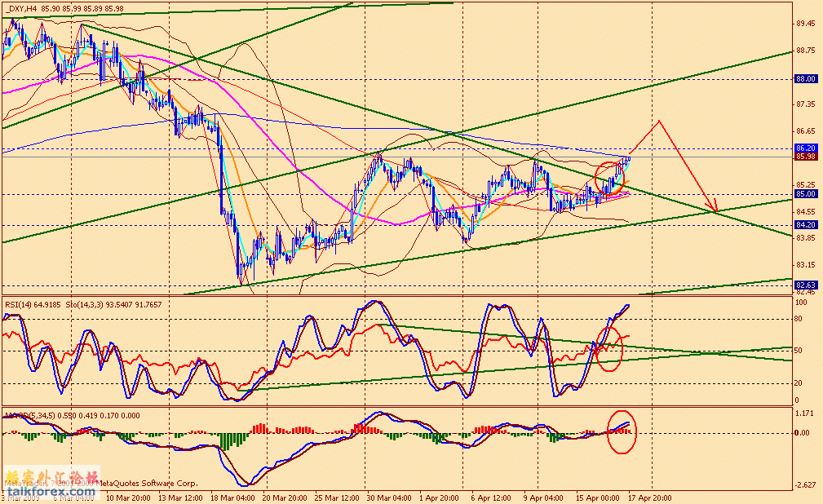Click the 13 Mar 12:00 time label

pyautogui.click(x=180, y=497)
